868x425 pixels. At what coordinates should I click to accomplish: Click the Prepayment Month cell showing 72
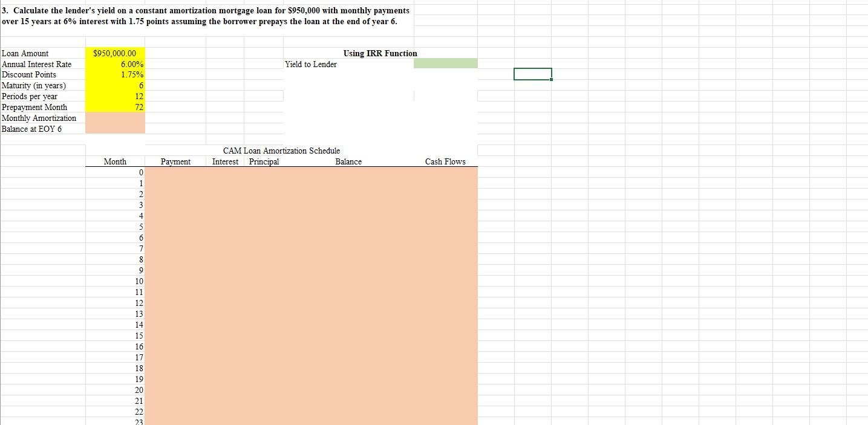click(x=116, y=107)
